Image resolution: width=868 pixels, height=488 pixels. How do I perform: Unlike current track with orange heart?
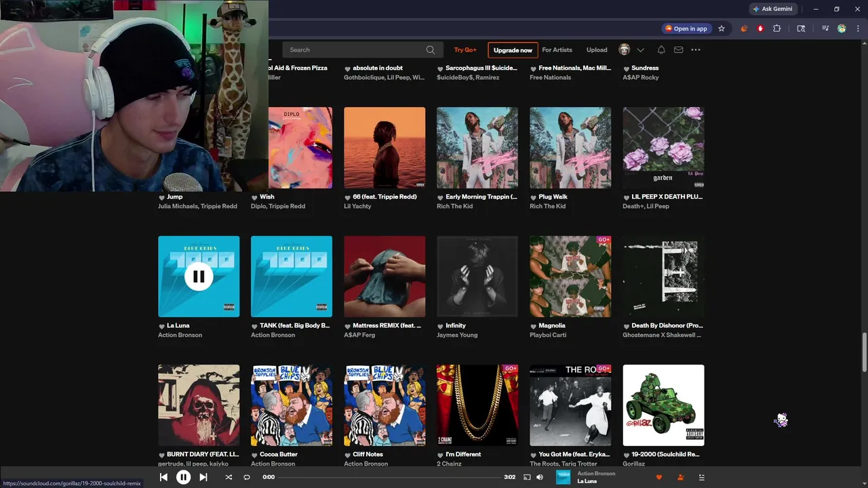658,477
